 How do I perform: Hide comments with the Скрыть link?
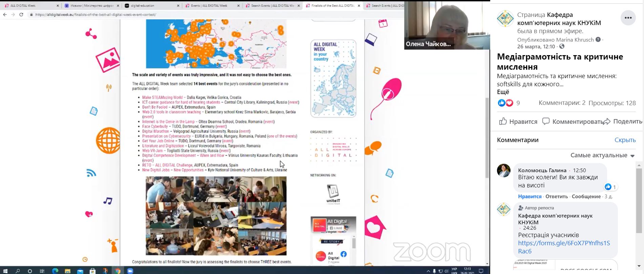tap(625, 140)
